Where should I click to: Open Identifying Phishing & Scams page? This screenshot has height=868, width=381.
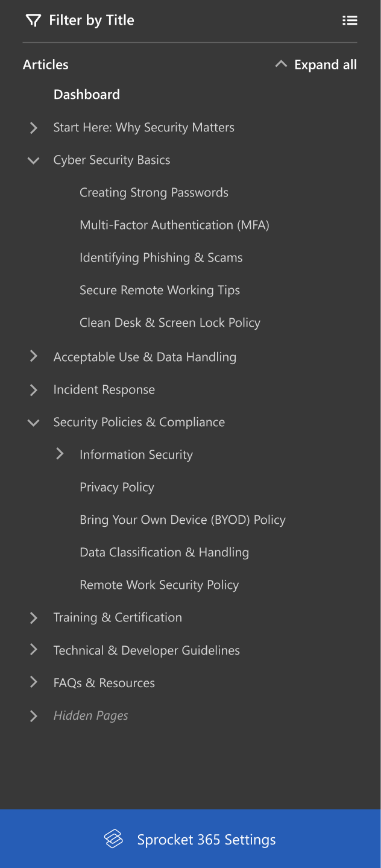(x=161, y=258)
